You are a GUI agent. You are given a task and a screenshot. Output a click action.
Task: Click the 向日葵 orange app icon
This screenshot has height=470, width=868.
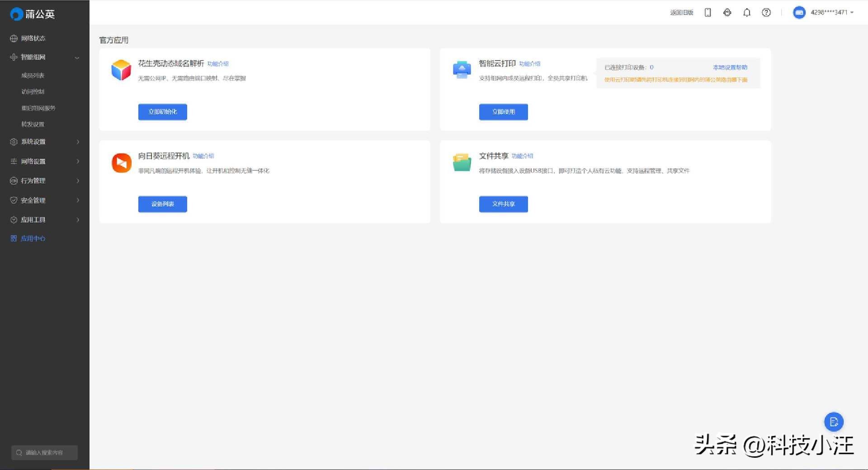121,163
